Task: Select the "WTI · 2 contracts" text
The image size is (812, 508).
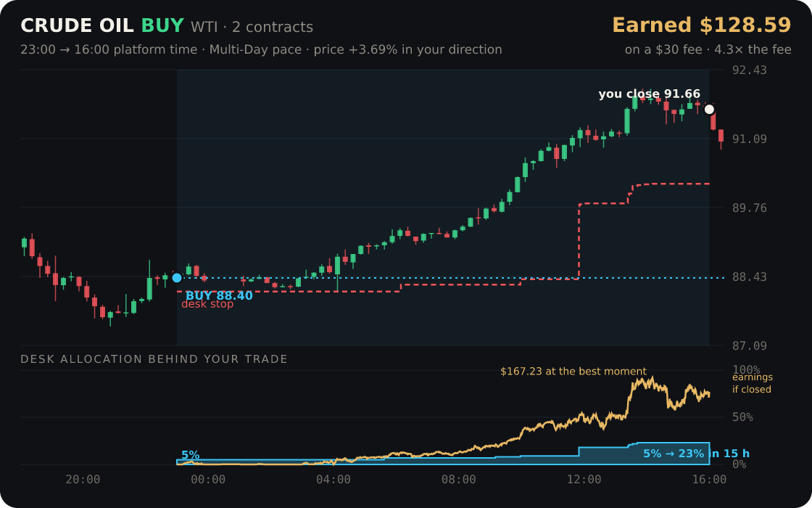Action: coord(252,27)
